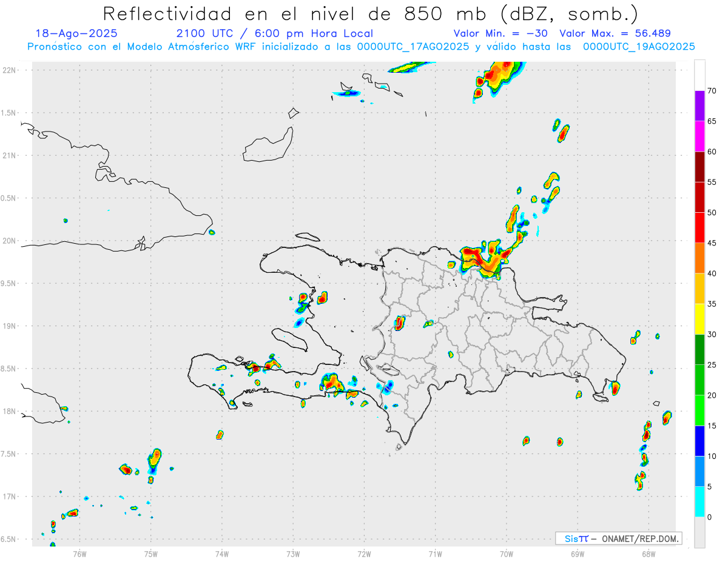Click the '21N' latitude label
728x562 pixels.
(9, 156)
